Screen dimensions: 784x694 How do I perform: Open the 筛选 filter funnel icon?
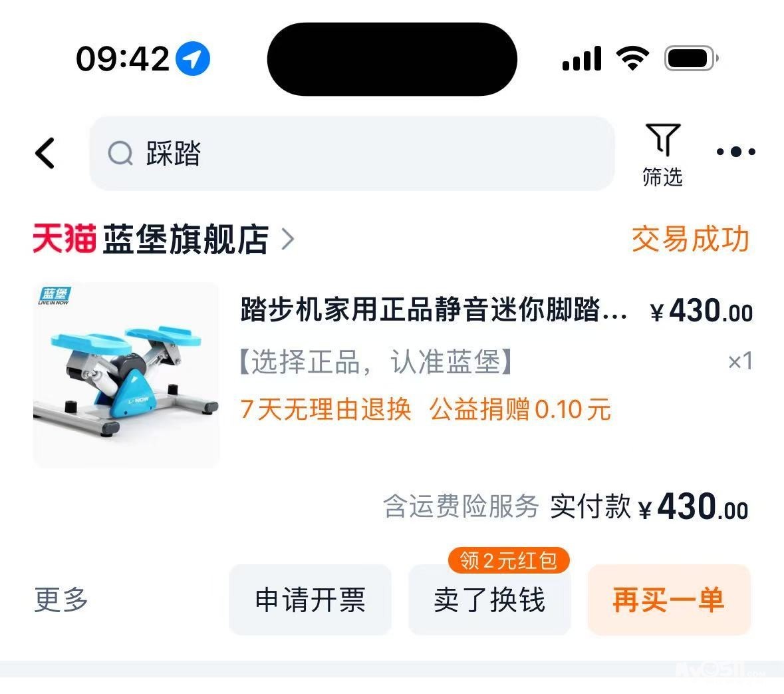(663, 140)
